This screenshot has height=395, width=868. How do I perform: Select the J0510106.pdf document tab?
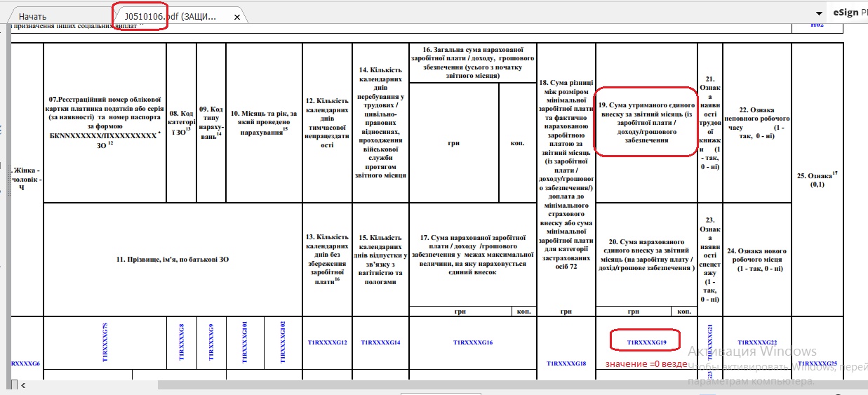pyautogui.click(x=171, y=16)
